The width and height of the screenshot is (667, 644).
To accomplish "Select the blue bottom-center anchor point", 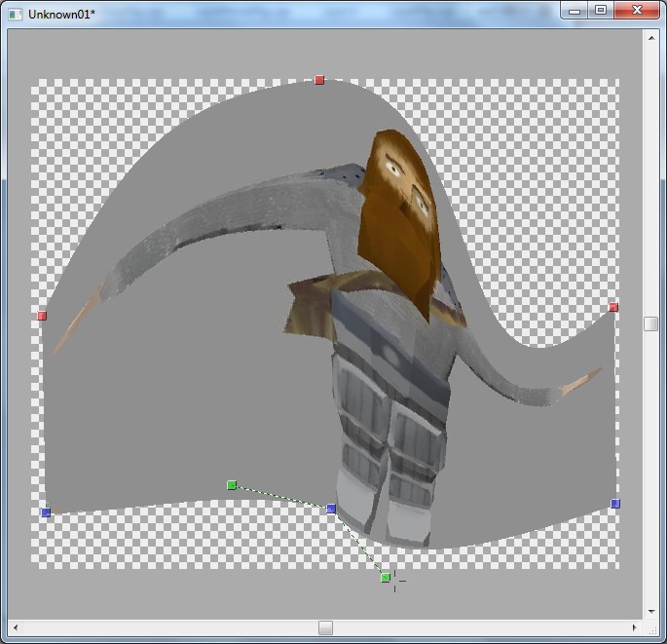I will coord(331,509).
